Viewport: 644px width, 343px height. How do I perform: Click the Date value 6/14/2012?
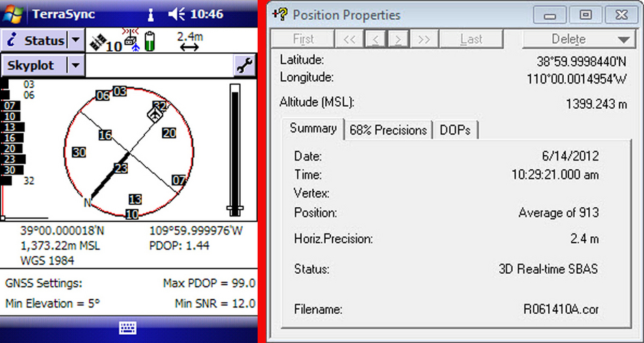point(571,156)
